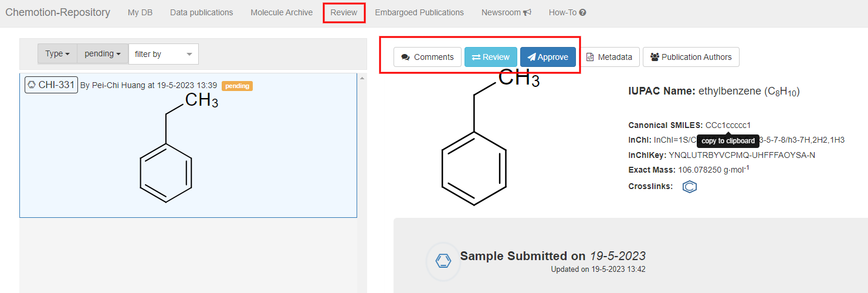Open the Review tab
Viewport: 868px width, 293px height.
(344, 12)
